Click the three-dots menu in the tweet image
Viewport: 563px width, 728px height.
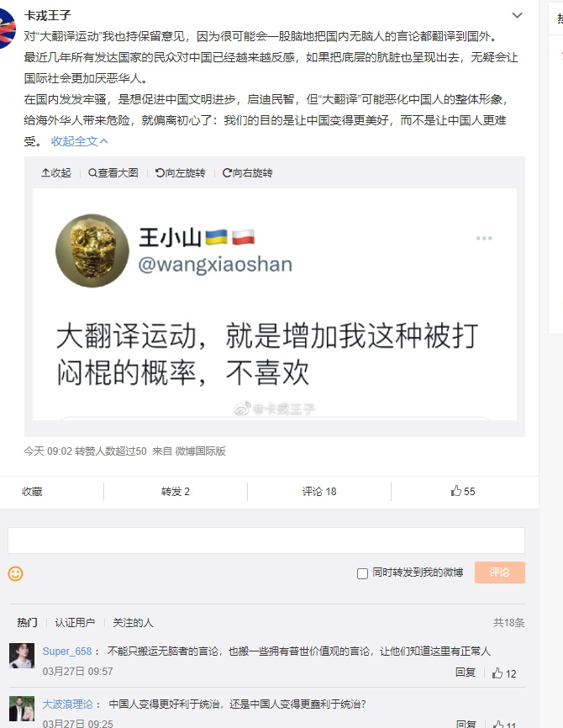click(484, 238)
